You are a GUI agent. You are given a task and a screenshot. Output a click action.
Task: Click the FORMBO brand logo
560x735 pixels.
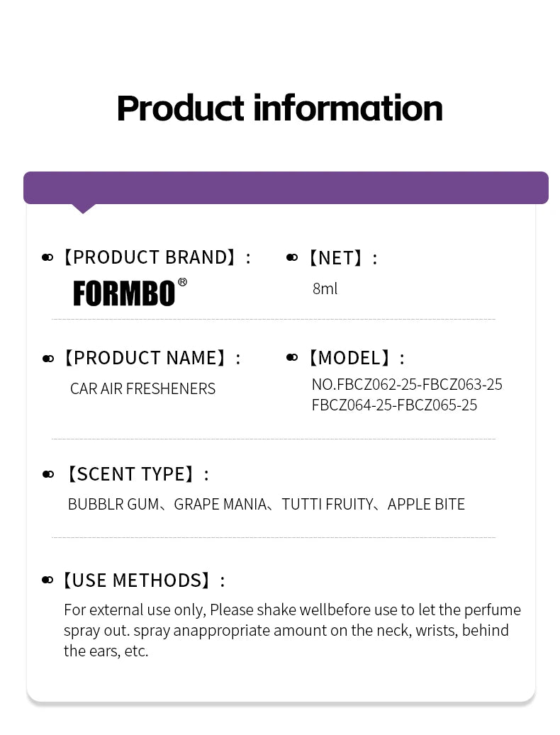pyautogui.click(x=124, y=294)
